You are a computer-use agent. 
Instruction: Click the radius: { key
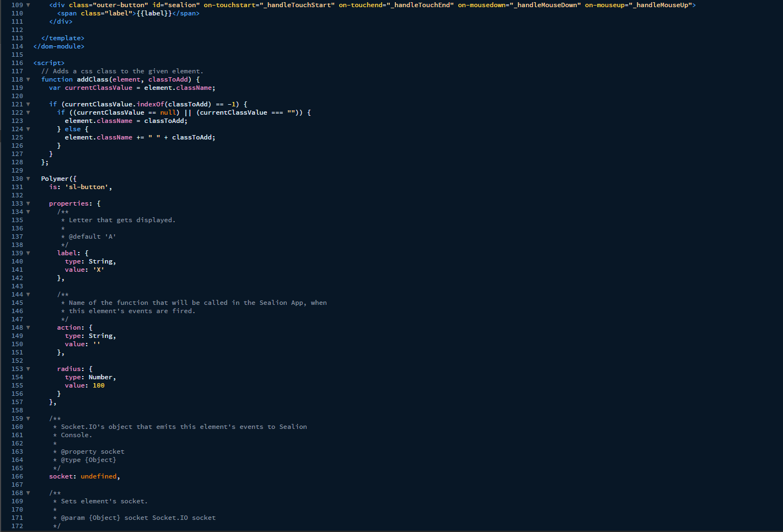pos(75,369)
